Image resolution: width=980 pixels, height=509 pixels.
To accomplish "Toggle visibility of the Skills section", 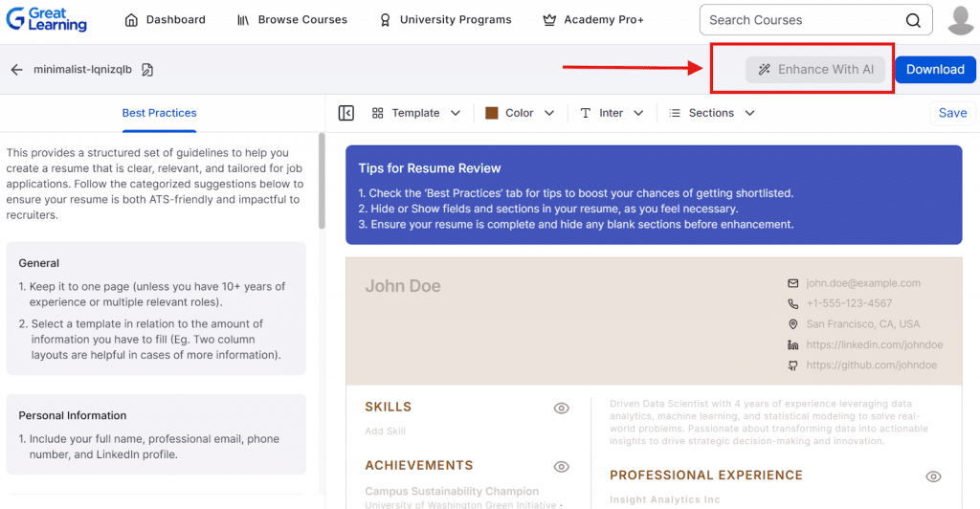I will [x=562, y=409].
